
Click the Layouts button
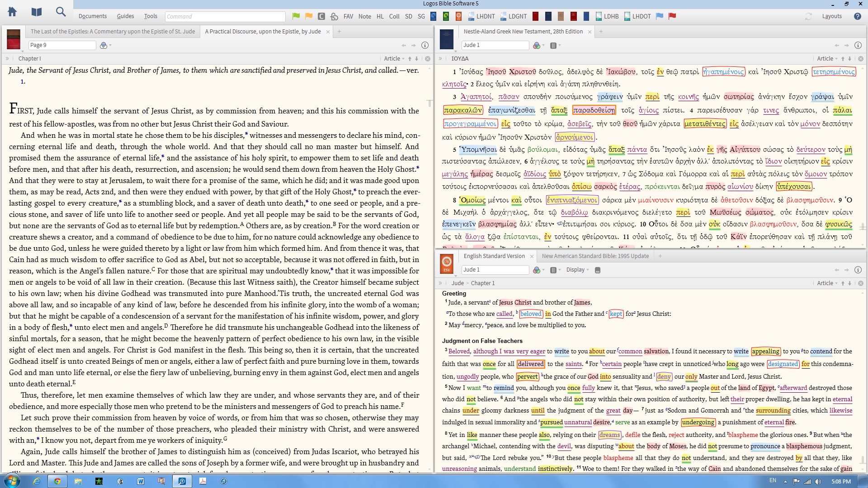click(831, 16)
